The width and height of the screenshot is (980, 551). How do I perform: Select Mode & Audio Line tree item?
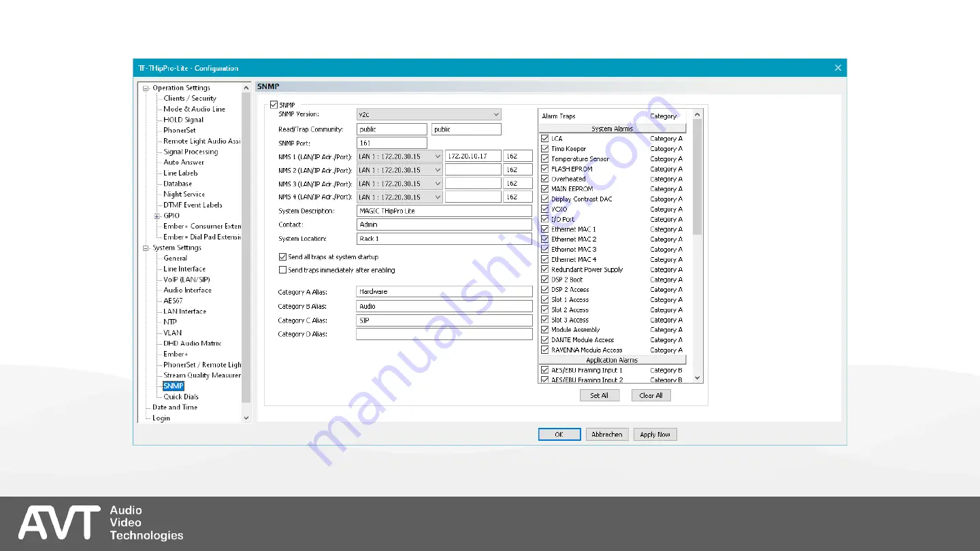(195, 109)
